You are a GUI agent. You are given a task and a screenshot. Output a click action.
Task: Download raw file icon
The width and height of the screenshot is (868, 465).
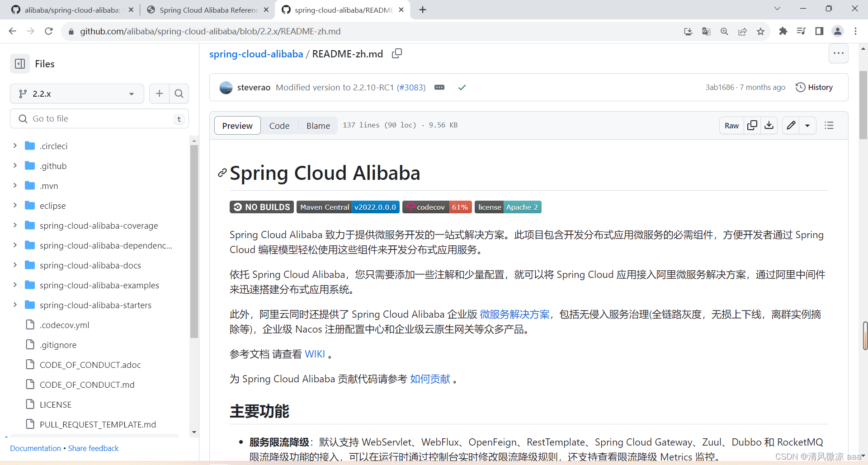[x=769, y=125]
